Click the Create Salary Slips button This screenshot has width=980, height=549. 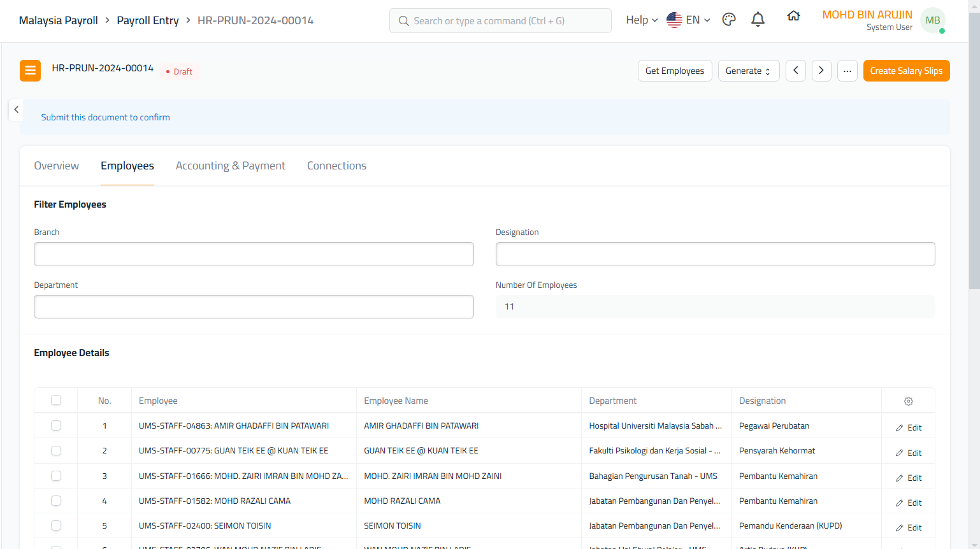[x=906, y=71]
